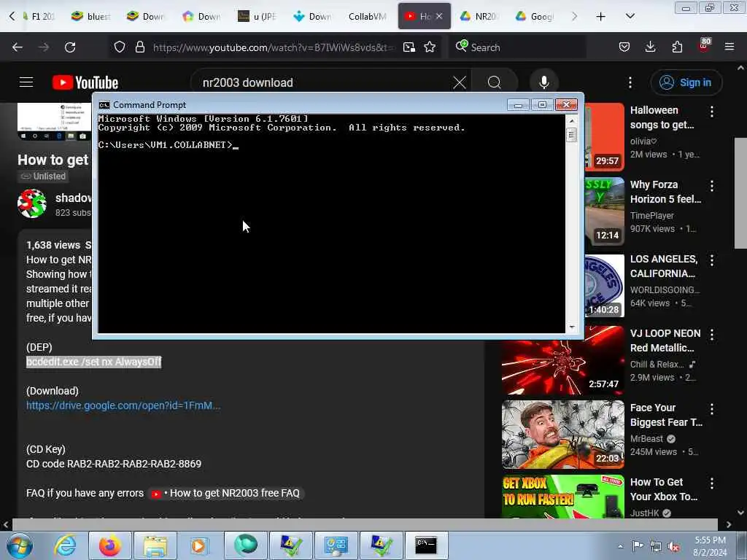Image resolution: width=747 pixels, height=560 pixels.
Task: Switch to the bluestacks tab
Action: (x=90, y=17)
